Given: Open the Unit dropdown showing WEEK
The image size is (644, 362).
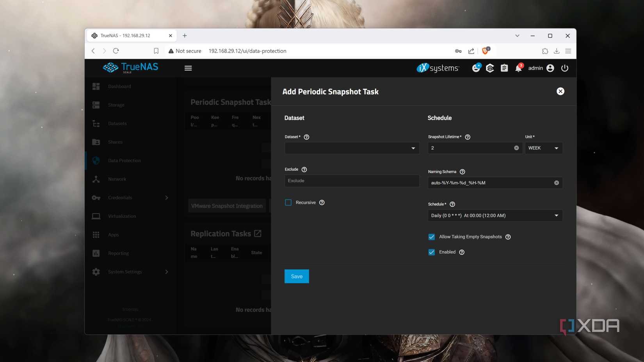Looking at the screenshot, I should coord(544,148).
